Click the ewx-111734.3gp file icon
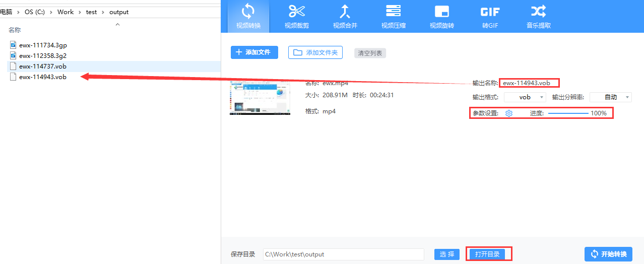Image resolution: width=644 pixels, height=264 pixels. [x=14, y=45]
